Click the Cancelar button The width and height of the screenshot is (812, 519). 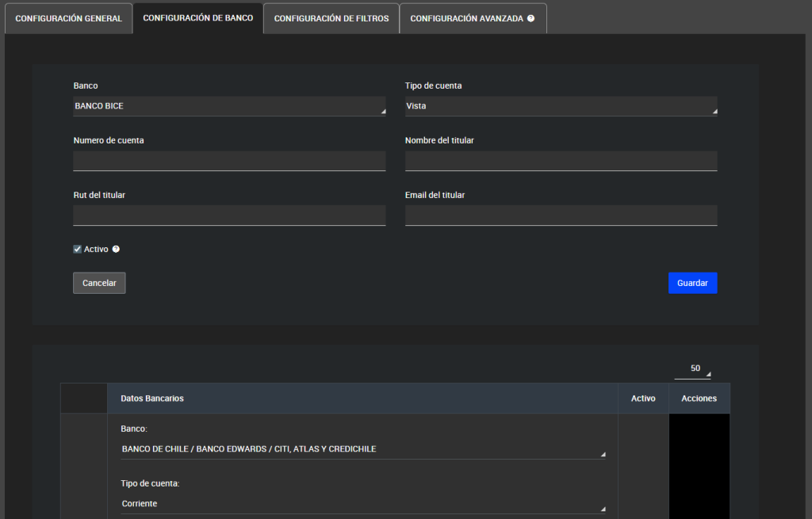point(99,283)
